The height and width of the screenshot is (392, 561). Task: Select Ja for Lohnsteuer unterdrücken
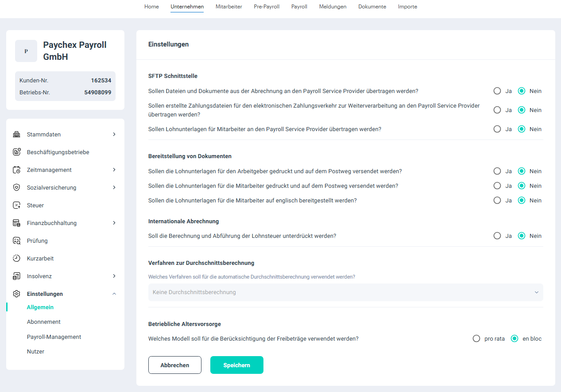coord(497,236)
